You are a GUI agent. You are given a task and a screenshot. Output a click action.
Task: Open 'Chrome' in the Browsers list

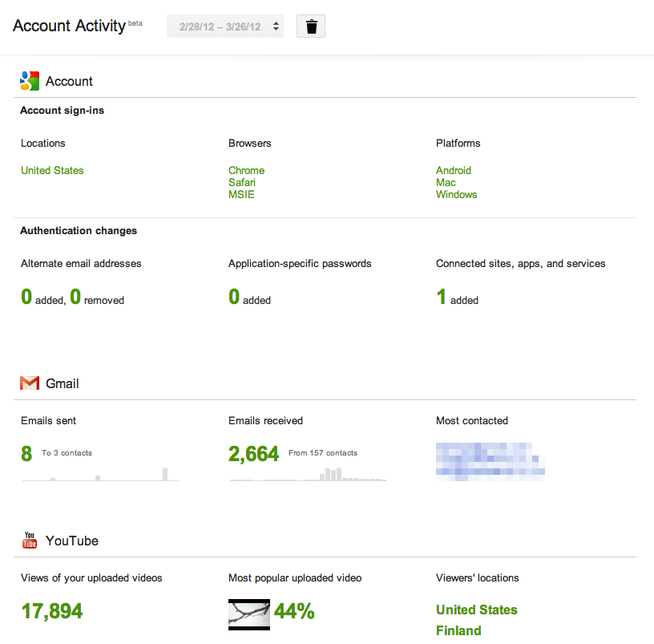coord(246,170)
